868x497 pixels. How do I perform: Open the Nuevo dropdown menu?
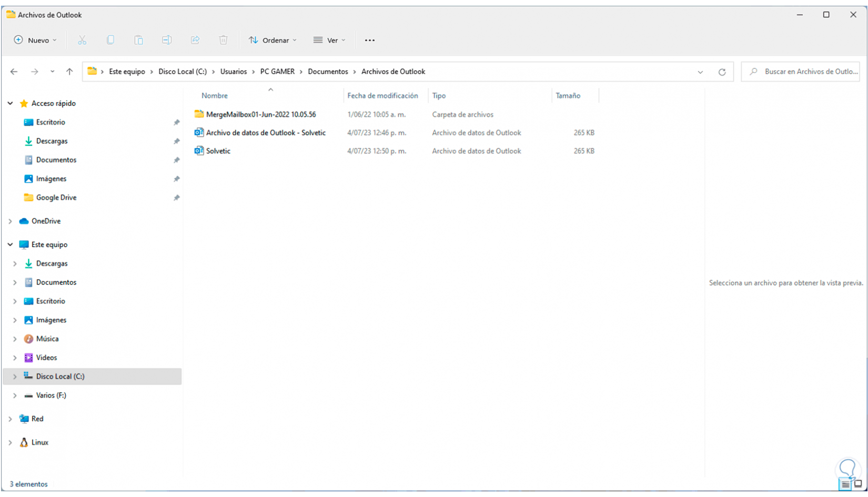click(x=35, y=40)
